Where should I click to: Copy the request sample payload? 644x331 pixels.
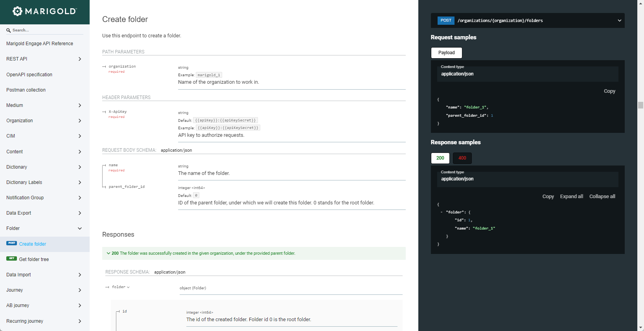(x=609, y=91)
